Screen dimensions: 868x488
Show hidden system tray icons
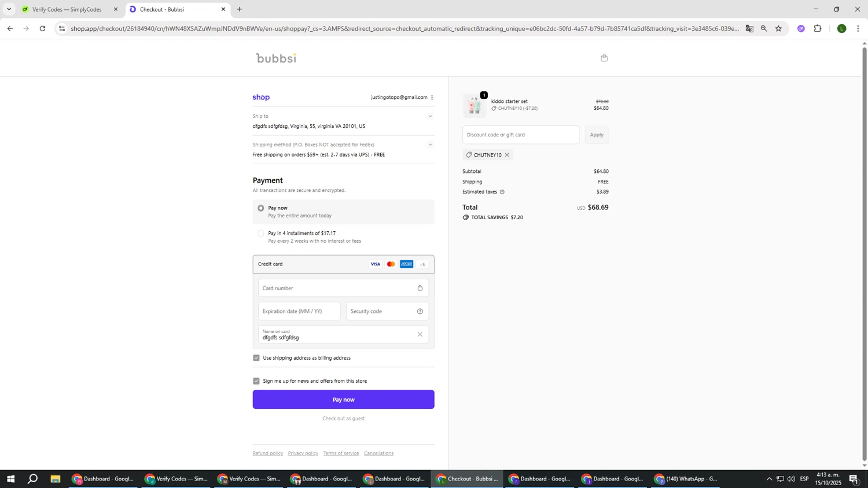coord(769,479)
